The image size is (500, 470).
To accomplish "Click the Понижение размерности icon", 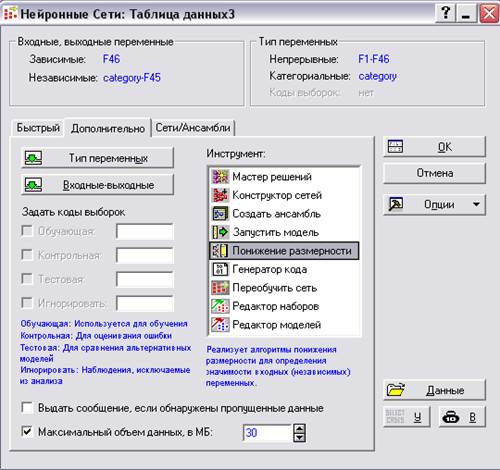I will (x=220, y=251).
